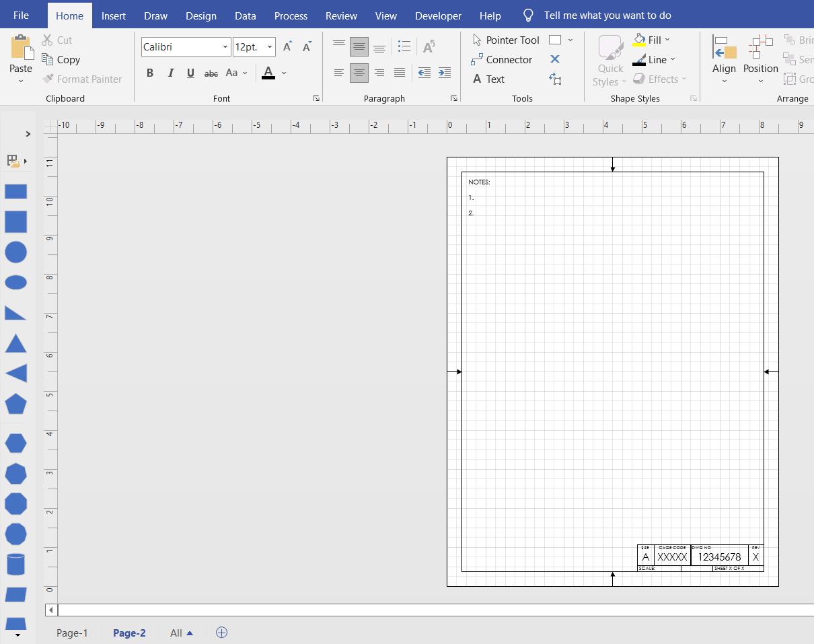Select the Text Block rotate tool
Screen dimensions: 814x644
pyautogui.click(x=555, y=79)
